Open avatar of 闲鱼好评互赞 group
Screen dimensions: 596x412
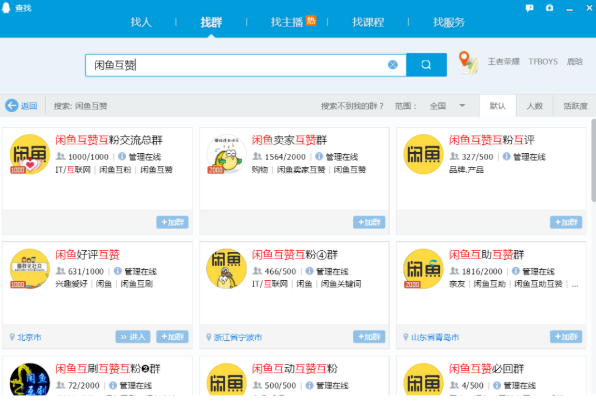(x=30, y=269)
